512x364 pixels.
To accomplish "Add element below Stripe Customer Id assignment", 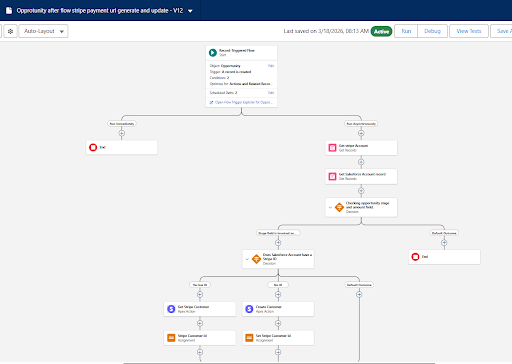I will pos(200,352).
